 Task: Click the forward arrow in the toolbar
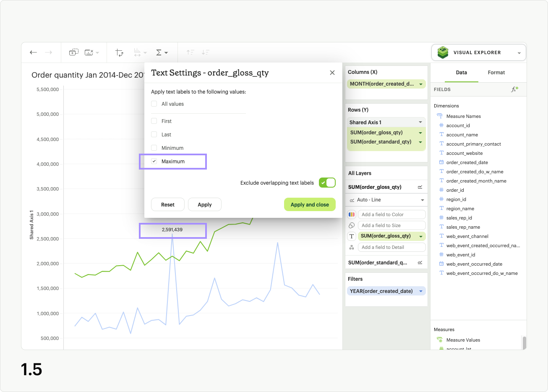(x=49, y=52)
